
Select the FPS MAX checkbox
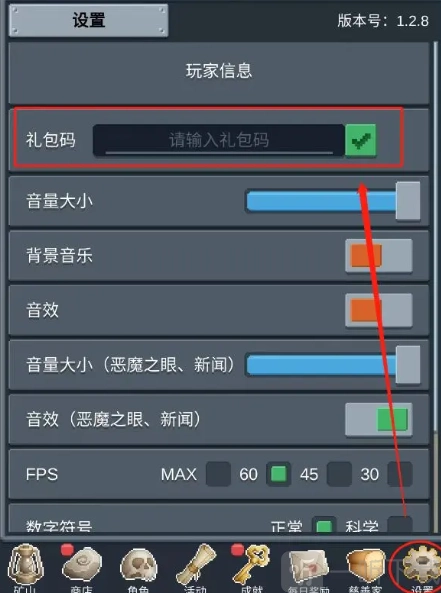pyautogui.click(x=218, y=474)
